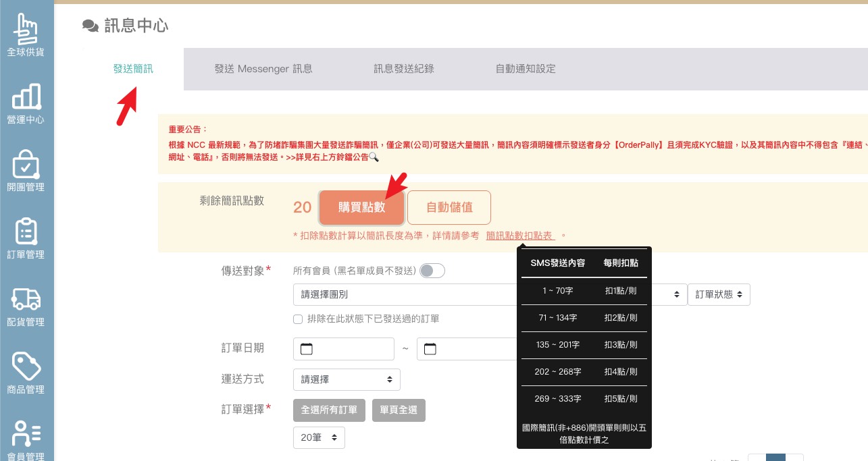Check 排除在此狀態下已發送過的訂單 checkbox

(298, 319)
